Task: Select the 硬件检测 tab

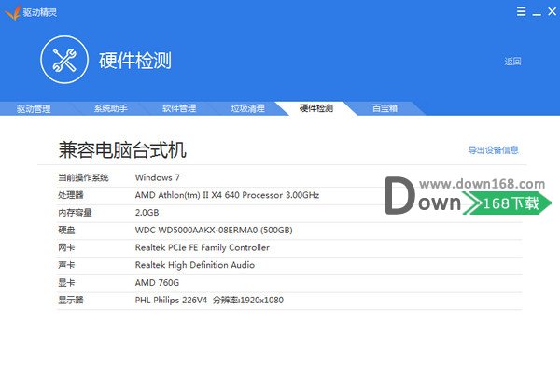Action: pyautogui.click(x=316, y=108)
